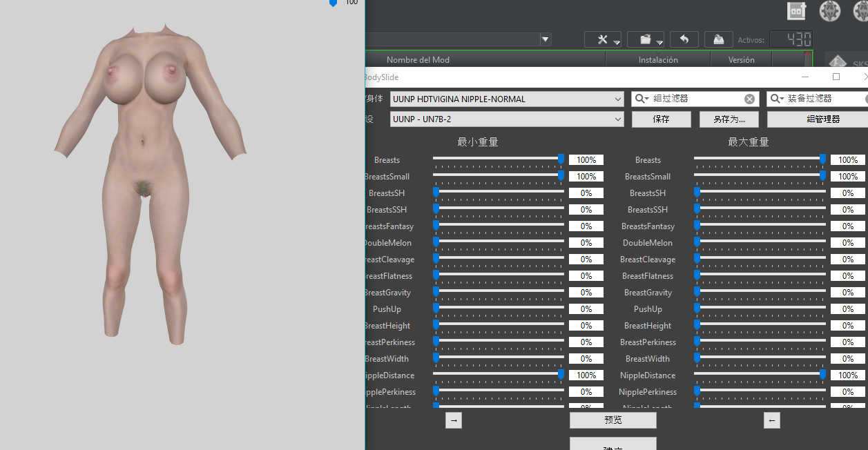Click the 保存 save button
Screen dimensions: 868x450
[x=661, y=119]
